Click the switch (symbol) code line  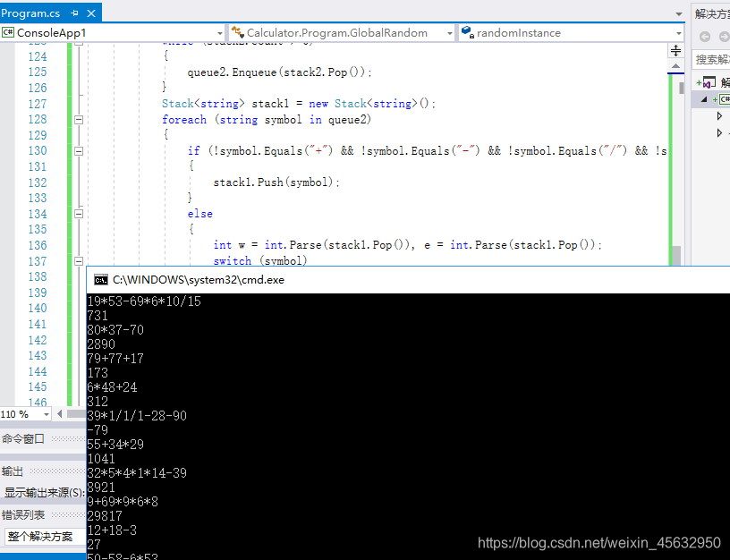260,261
